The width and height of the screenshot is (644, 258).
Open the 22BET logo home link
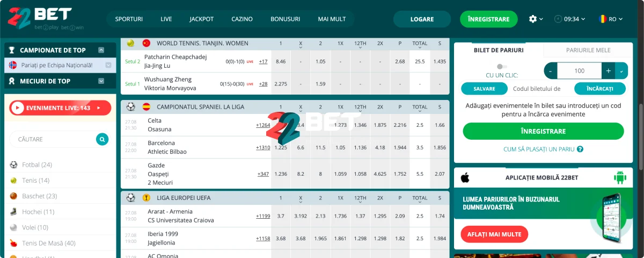[46, 19]
